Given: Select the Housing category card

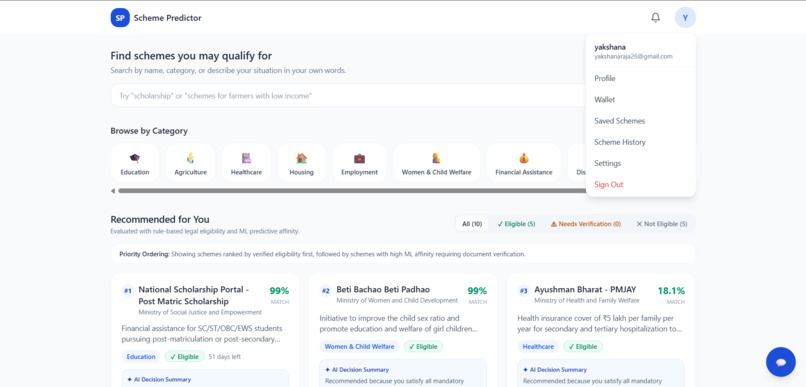Looking at the screenshot, I should click(302, 163).
